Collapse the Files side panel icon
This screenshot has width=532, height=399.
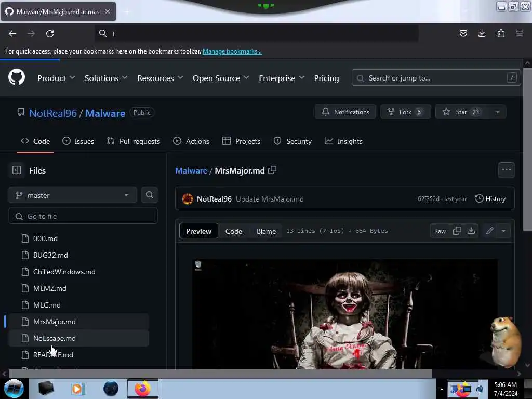pyautogui.click(x=17, y=170)
